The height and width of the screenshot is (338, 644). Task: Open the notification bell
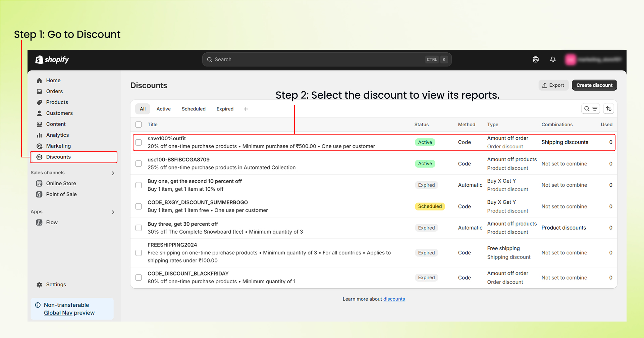[x=553, y=59]
